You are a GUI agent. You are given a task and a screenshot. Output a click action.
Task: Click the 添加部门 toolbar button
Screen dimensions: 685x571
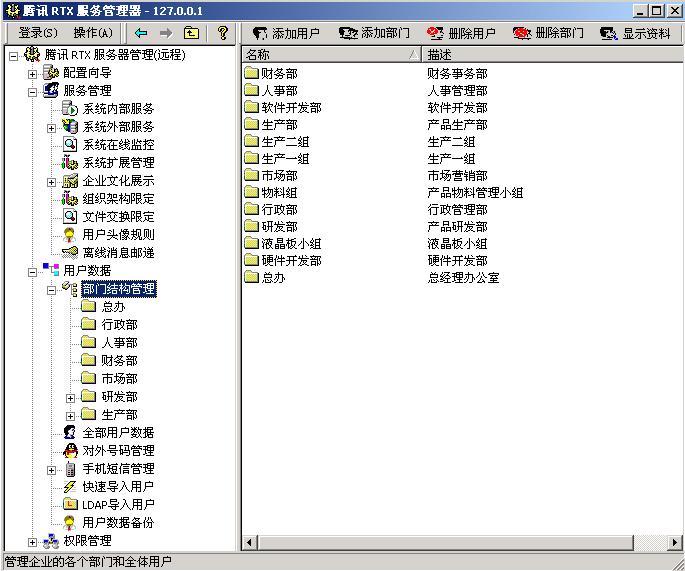tap(374, 33)
